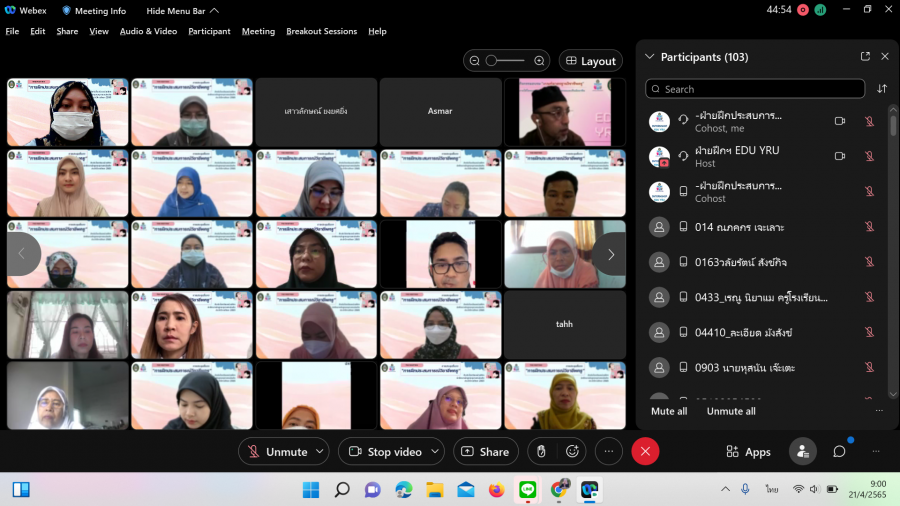The width and height of the screenshot is (900, 506).
Task: Open the Audio & Video menu
Action: click(148, 31)
